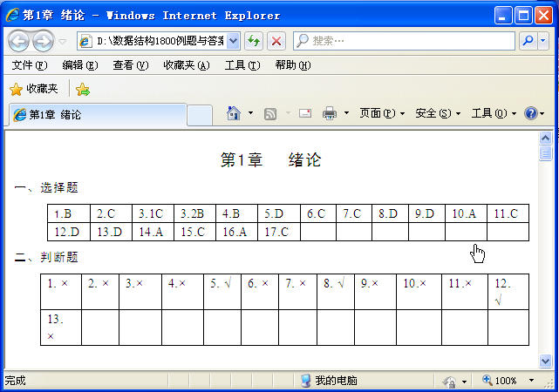Image resolution: width=559 pixels, height=392 pixels.
Task: Select the 第1章 绪论 tab
Action: coord(97,115)
